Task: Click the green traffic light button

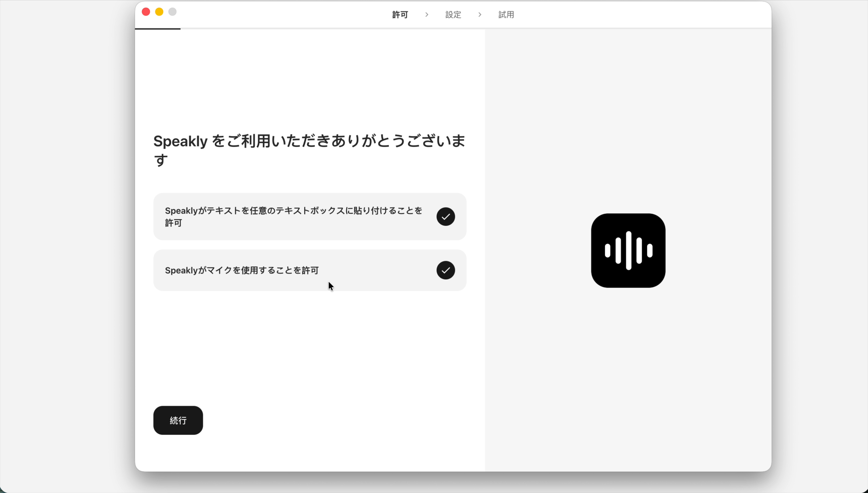Action: (172, 12)
